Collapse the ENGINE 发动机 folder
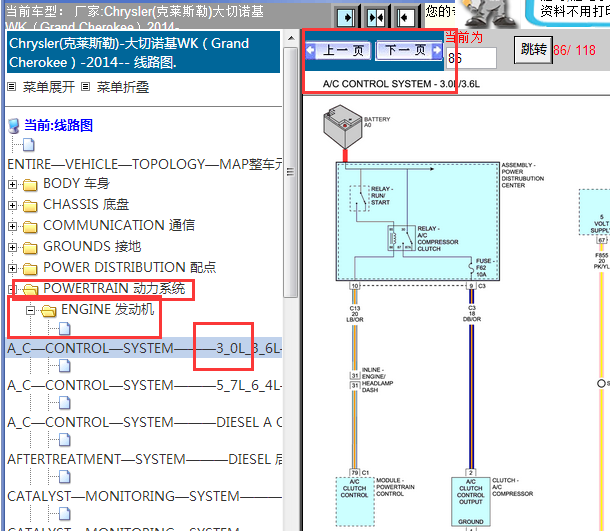The height and width of the screenshot is (531, 610). pos(30,310)
